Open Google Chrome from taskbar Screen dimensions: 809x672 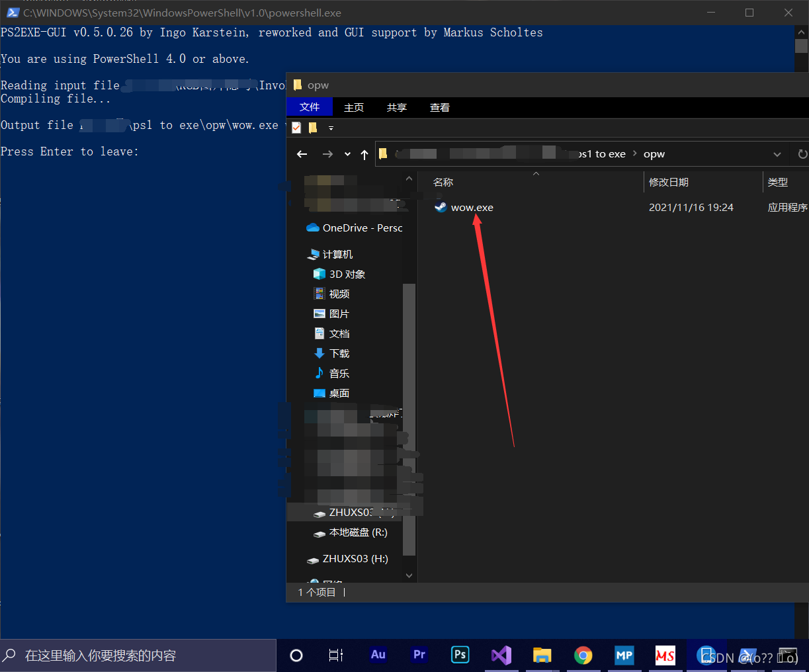(583, 655)
